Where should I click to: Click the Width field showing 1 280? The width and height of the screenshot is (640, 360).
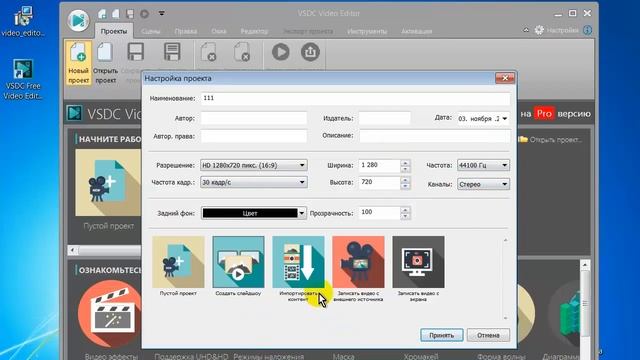380,165
